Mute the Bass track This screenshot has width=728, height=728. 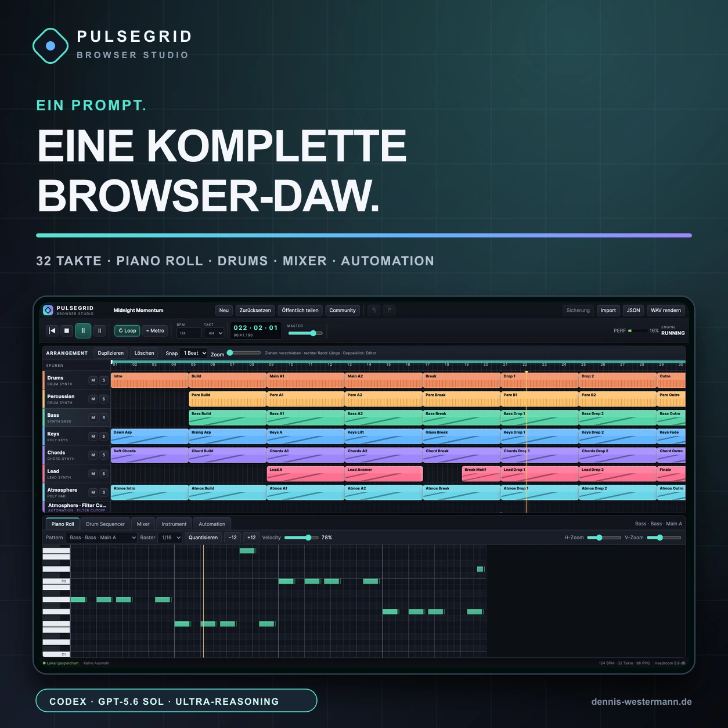coord(93,417)
